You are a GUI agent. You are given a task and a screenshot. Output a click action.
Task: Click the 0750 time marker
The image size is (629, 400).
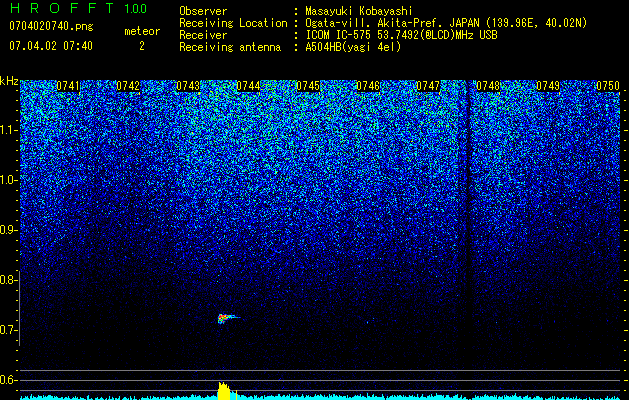[x=608, y=86]
